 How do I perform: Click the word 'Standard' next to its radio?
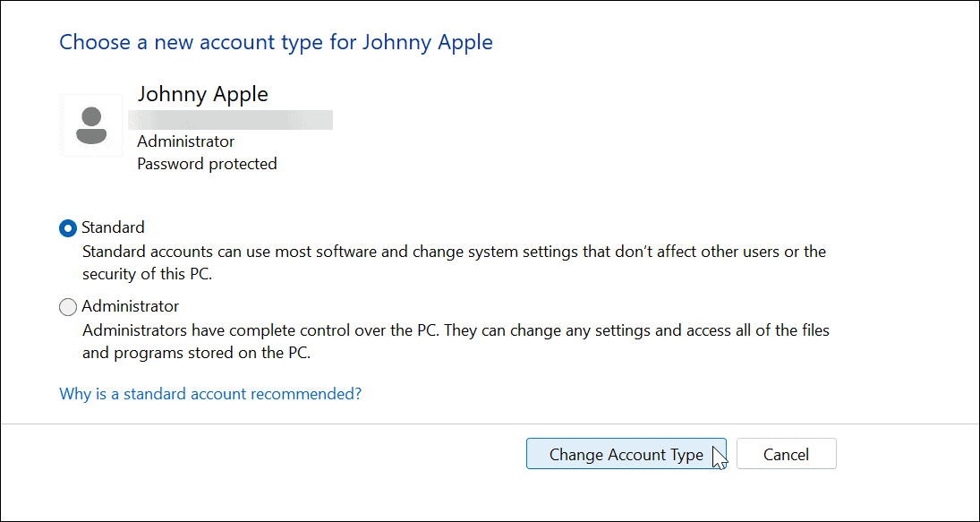[112, 227]
